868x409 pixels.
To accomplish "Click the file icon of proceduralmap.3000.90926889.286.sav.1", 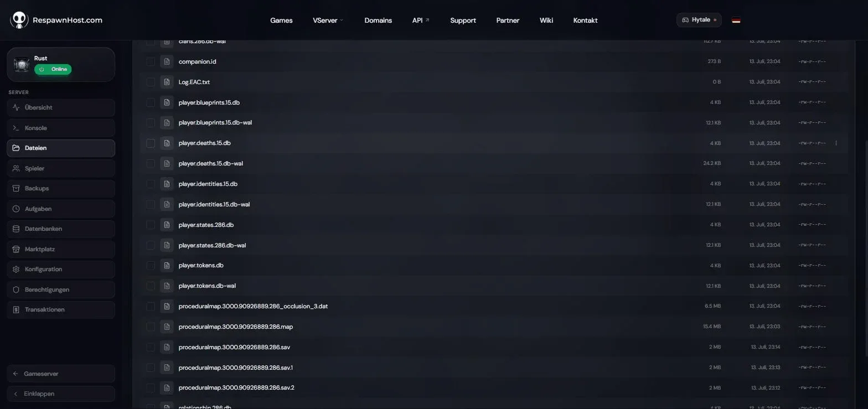I will click(x=167, y=367).
